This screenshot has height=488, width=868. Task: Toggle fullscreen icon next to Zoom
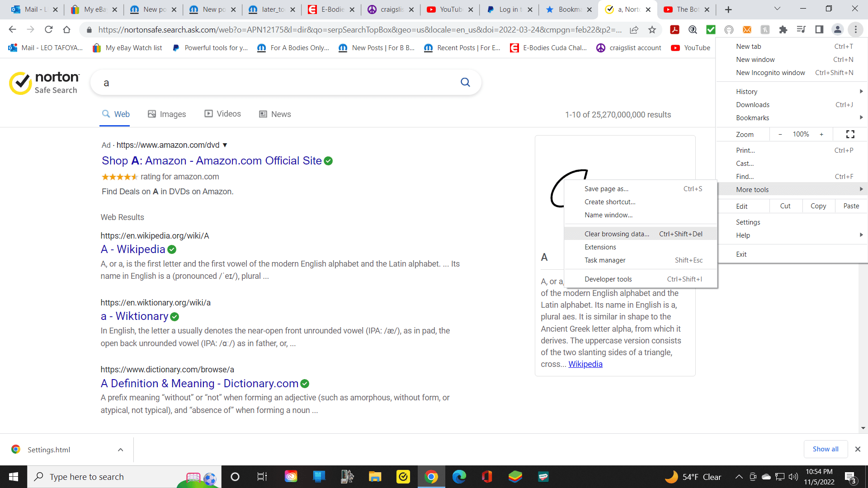(x=850, y=134)
